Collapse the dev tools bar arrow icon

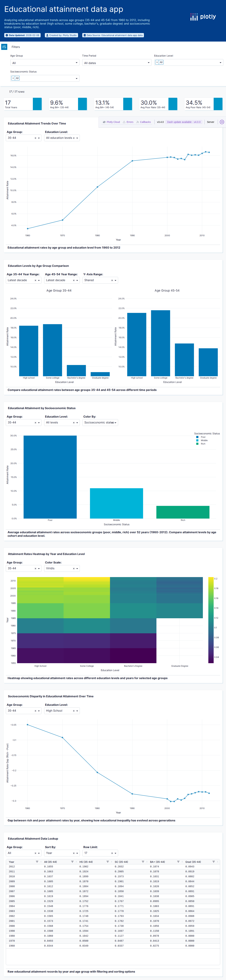pos(222,122)
